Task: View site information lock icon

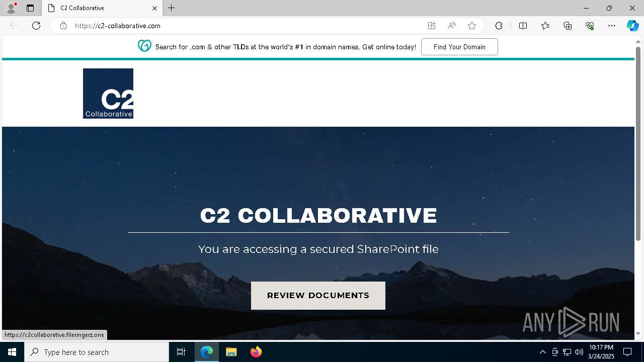Action: (x=63, y=26)
